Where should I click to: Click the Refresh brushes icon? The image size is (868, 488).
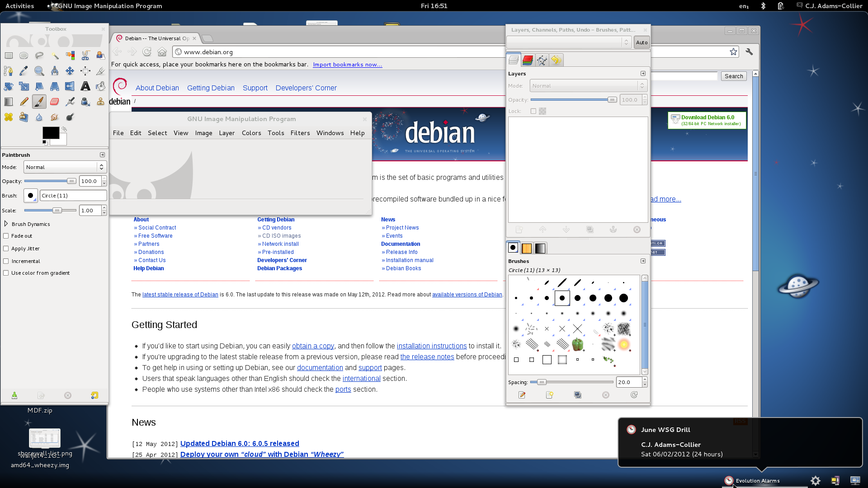(634, 395)
